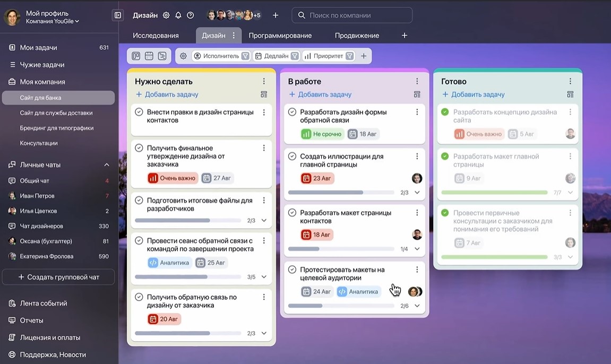This screenshot has height=364, width=611.
Task: Click the notifications bell icon
Action: click(178, 15)
